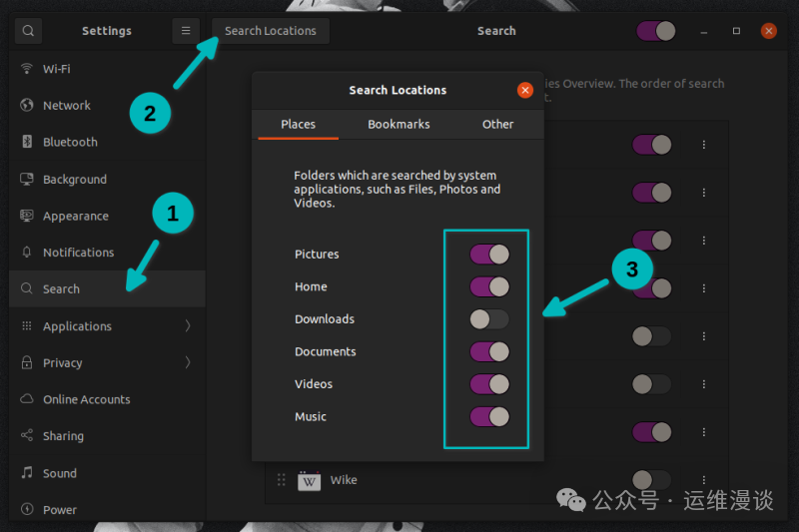Disable the Pictures search location toggle
The image size is (799, 532).
(489, 255)
